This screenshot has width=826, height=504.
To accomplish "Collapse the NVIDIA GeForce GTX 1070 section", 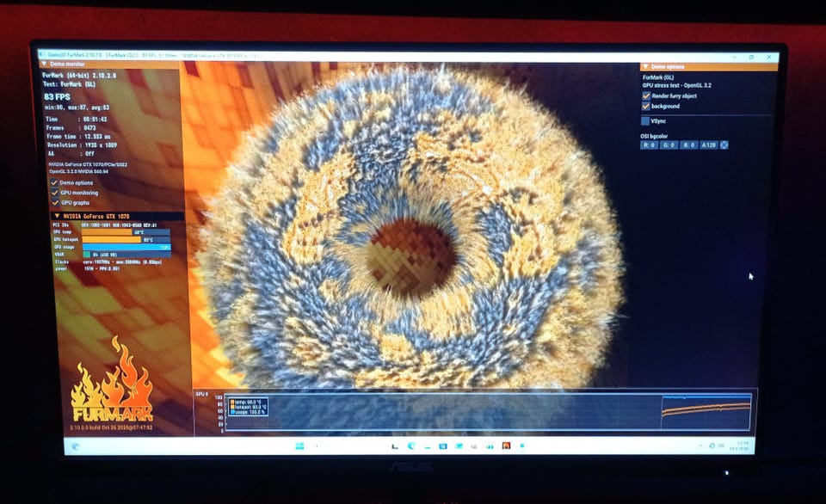I will pyautogui.click(x=57, y=216).
